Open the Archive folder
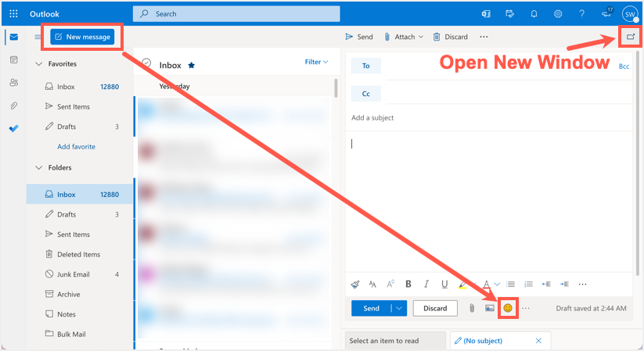The image size is (644, 351). (x=80, y=294)
